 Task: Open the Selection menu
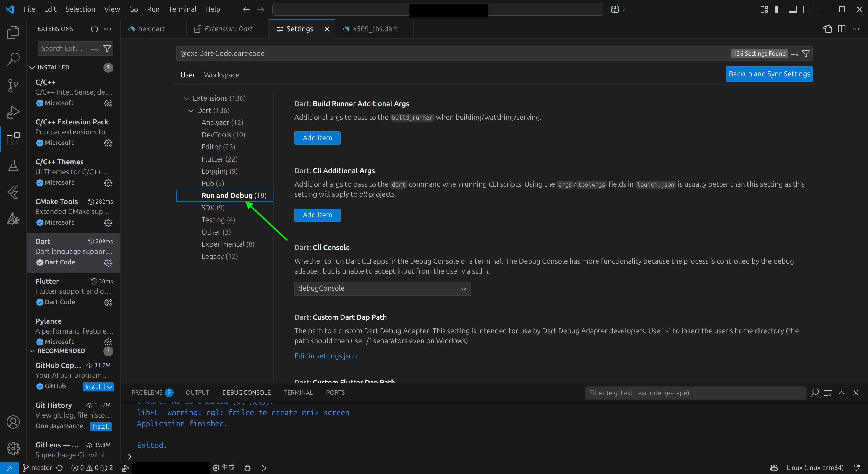click(x=80, y=9)
